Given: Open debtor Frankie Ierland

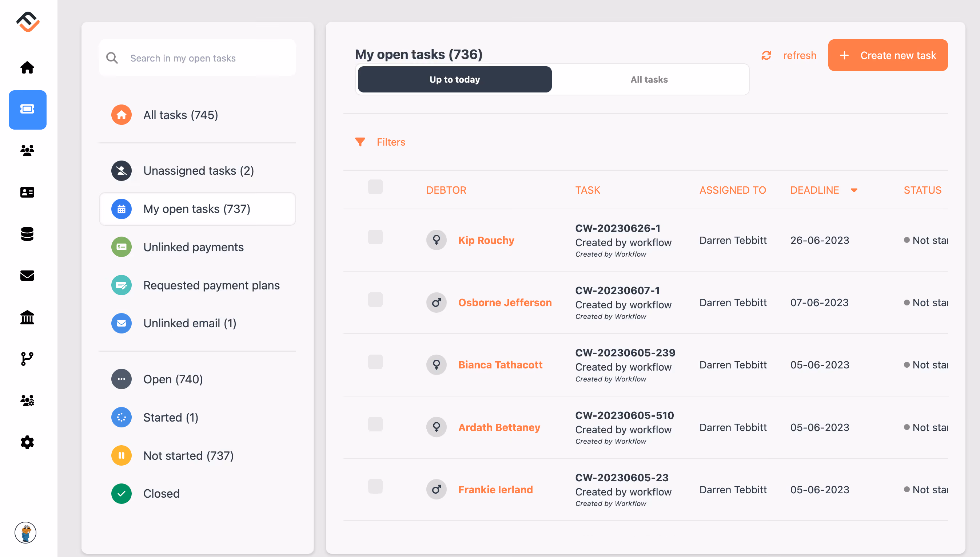Looking at the screenshot, I should (x=495, y=490).
